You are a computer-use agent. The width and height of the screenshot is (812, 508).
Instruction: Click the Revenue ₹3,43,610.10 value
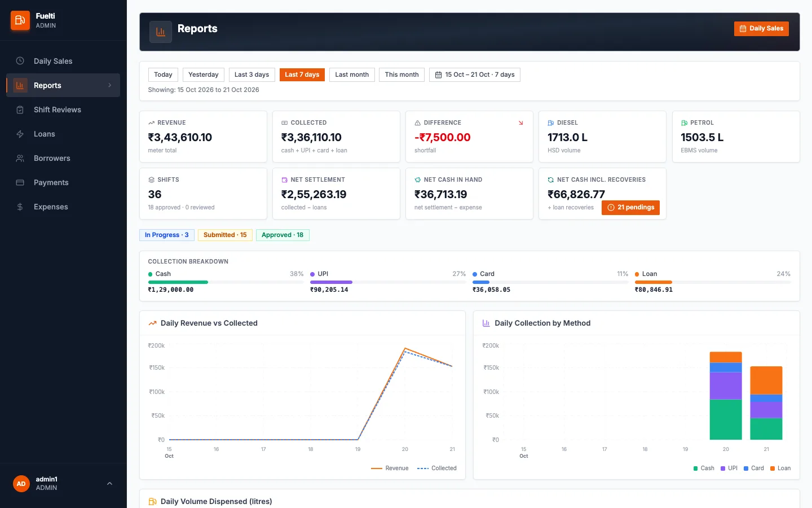coord(180,137)
